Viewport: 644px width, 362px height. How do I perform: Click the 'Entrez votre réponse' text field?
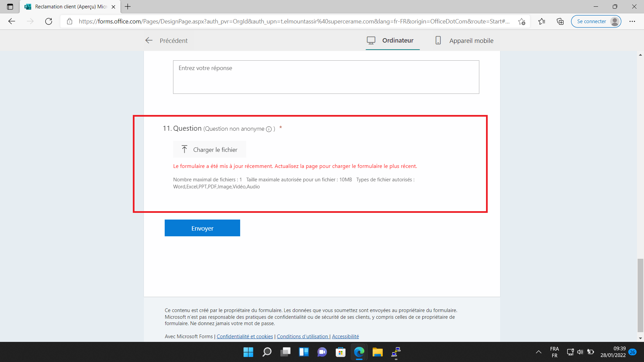326,77
